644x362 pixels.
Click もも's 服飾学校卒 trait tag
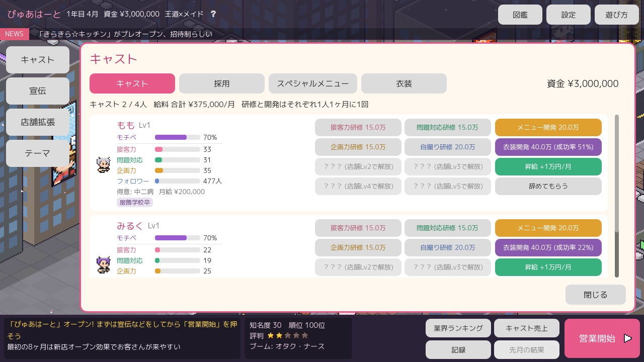135,202
